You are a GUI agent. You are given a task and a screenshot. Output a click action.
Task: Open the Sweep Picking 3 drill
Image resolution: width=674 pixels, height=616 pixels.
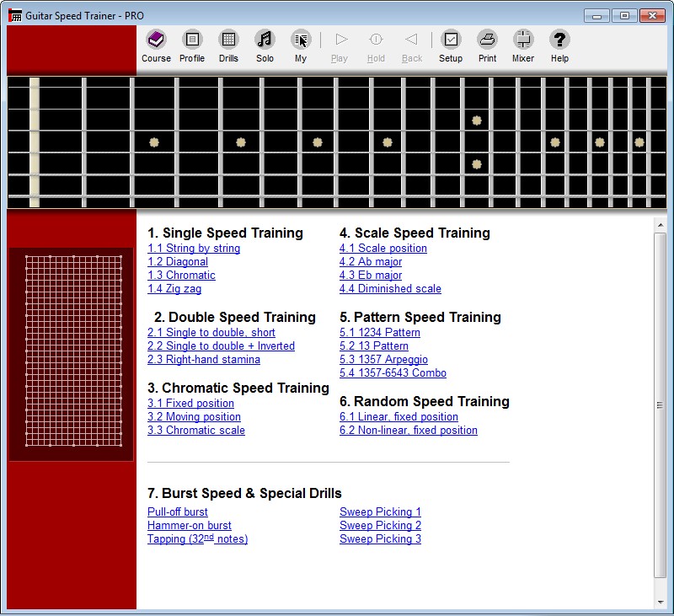tap(380, 539)
